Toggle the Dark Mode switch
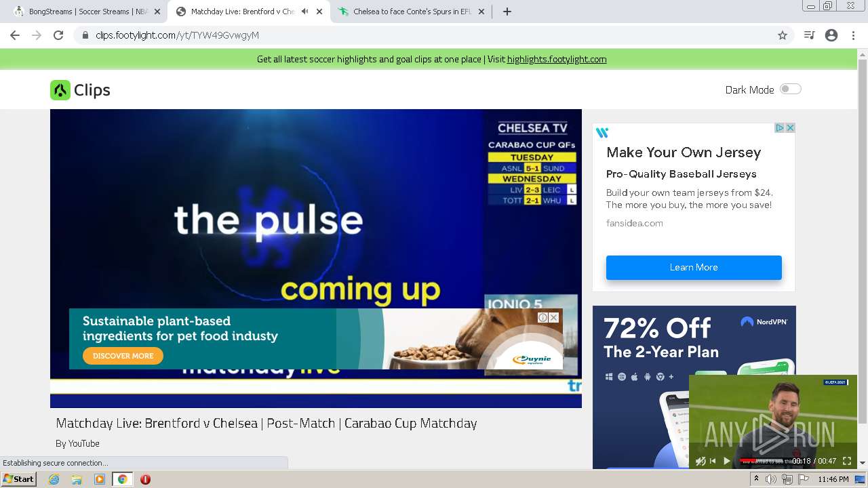The height and width of the screenshot is (488, 868). click(790, 89)
